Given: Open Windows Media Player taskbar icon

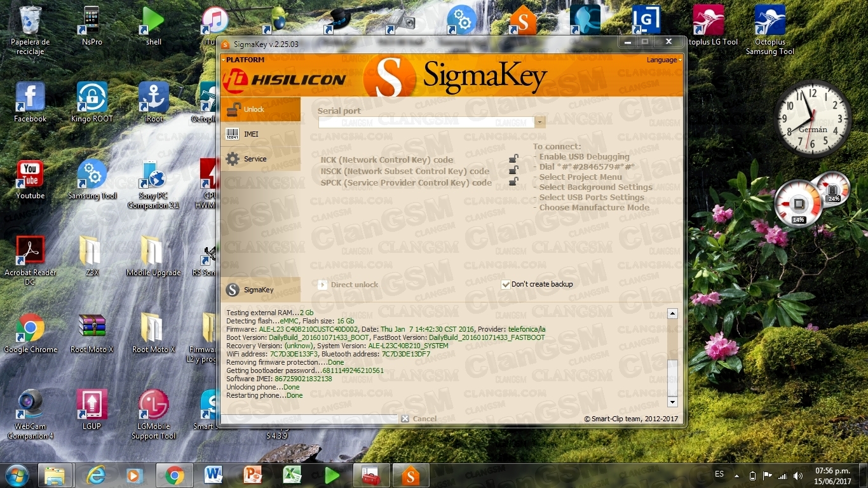Looking at the screenshot, I should (x=133, y=475).
